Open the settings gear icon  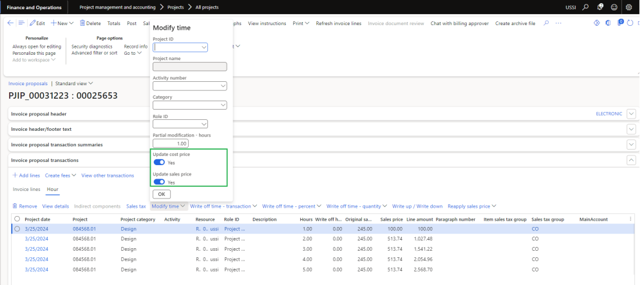click(x=629, y=7)
